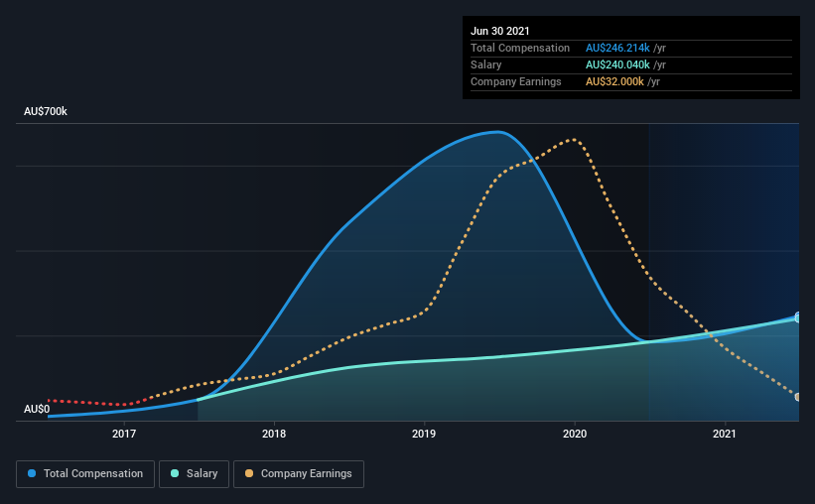This screenshot has width=815, height=504.
Task: Click the AU$32.000k company earnings value
Action: pos(614,81)
